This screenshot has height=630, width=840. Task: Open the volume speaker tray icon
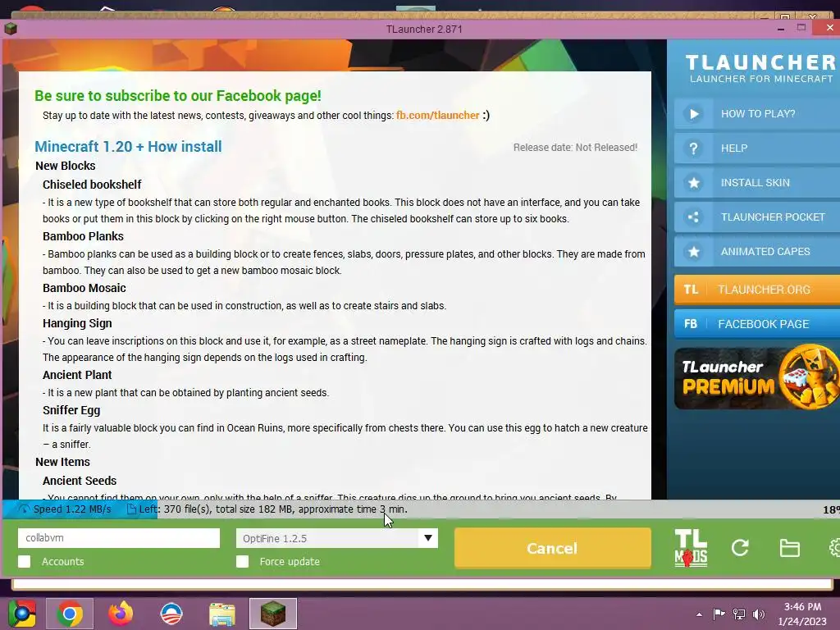(x=759, y=614)
